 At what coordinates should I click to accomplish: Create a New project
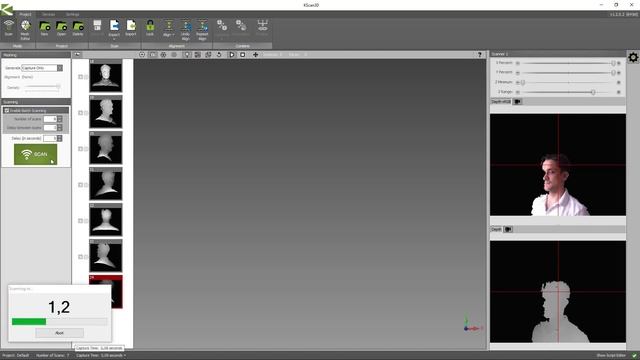click(44, 29)
